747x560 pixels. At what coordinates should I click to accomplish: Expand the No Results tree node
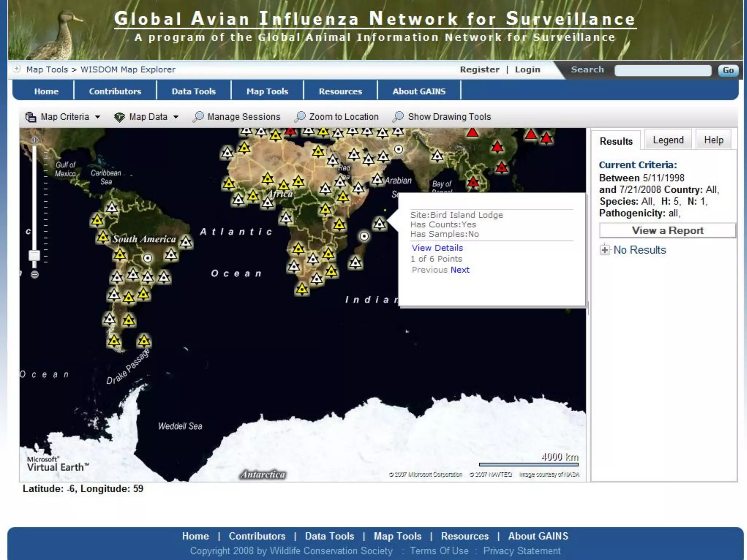coord(604,250)
